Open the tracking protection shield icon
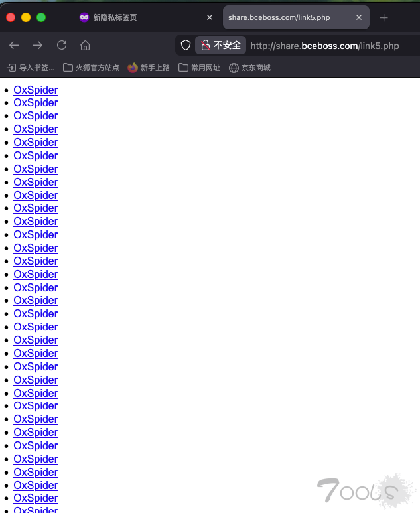 pos(186,46)
